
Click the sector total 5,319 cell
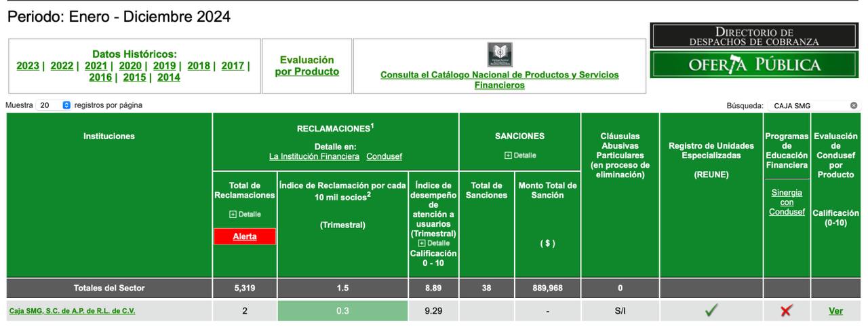tap(245, 288)
